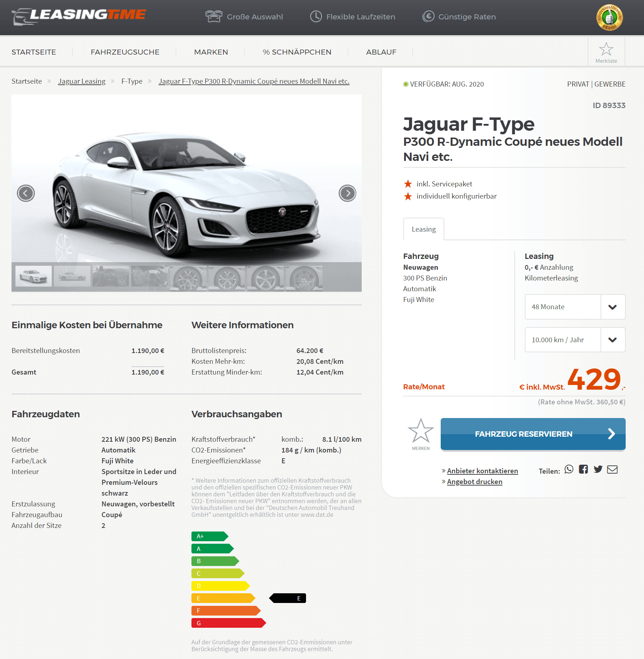This screenshot has height=659, width=644.
Task: Select second side-view car thumbnail
Action: (x=72, y=276)
